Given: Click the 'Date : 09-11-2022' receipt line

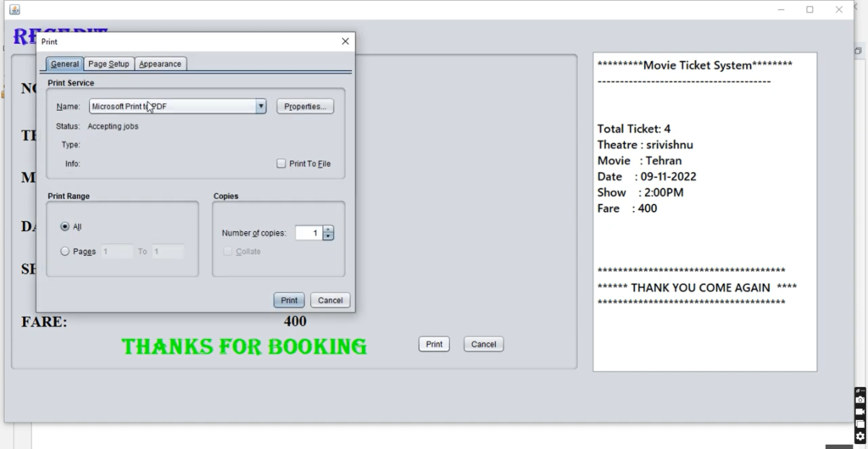Looking at the screenshot, I should [x=647, y=177].
